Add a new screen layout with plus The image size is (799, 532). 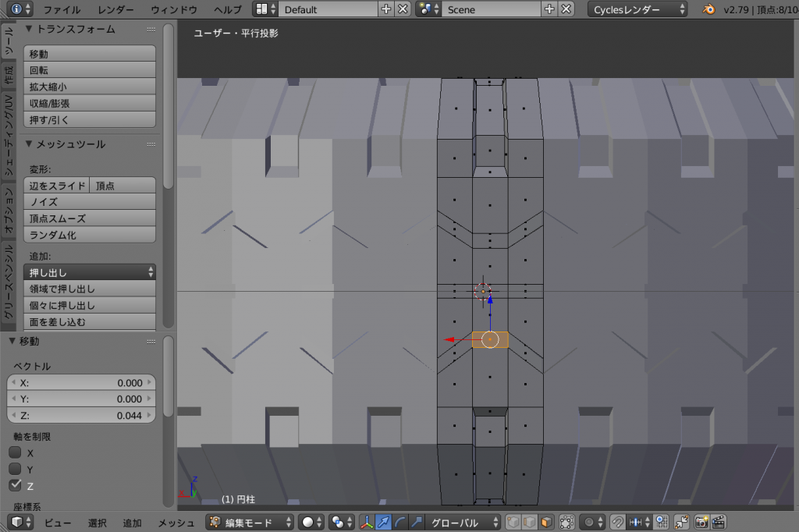[385, 9]
